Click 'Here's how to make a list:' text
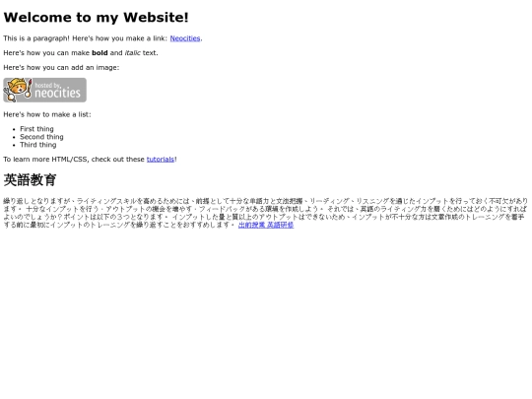Screen dimensions: 532x399 pyautogui.click(x=47, y=114)
